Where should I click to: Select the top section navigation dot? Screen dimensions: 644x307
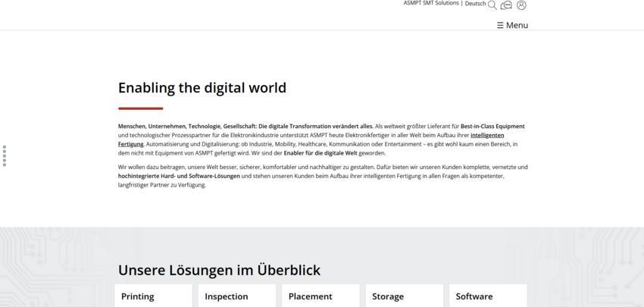click(x=5, y=147)
